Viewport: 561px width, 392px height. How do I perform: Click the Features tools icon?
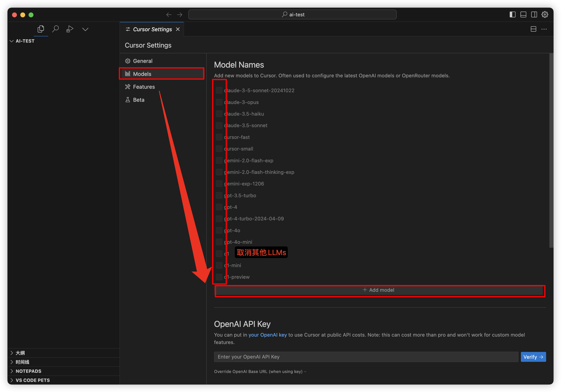pos(128,87)
